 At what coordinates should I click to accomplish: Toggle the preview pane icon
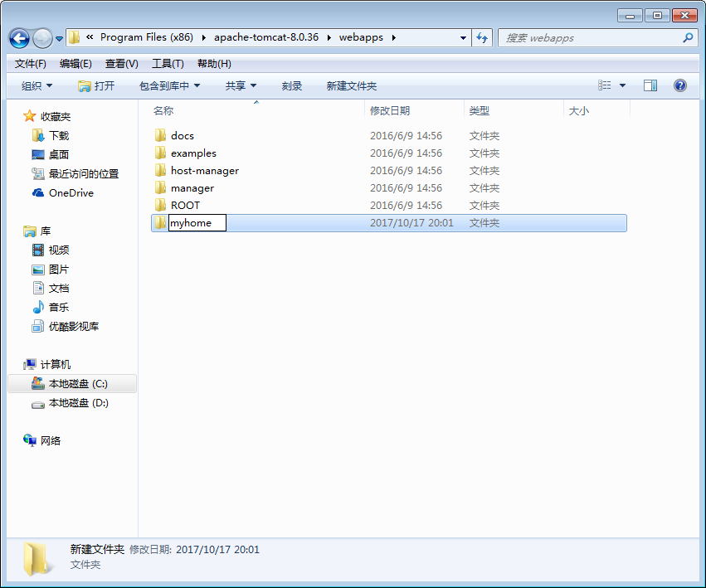coord(650,85)
